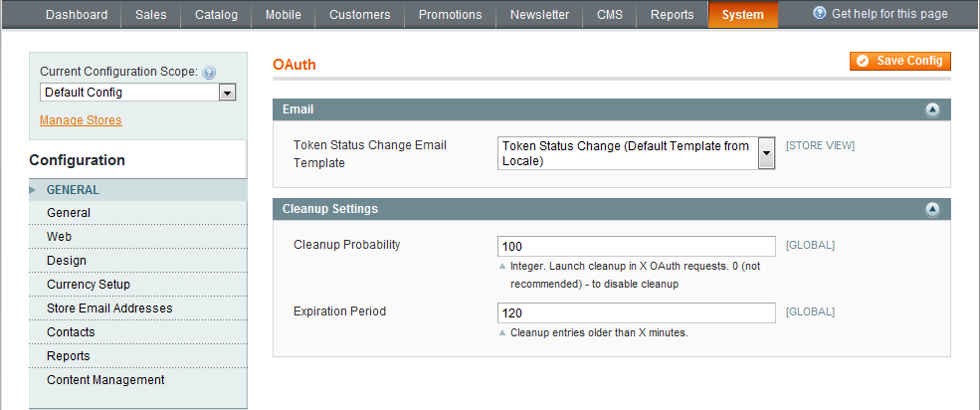This screenshot has width=980, height=410.
Task: Open the Catalog menu
Action: 216,15
